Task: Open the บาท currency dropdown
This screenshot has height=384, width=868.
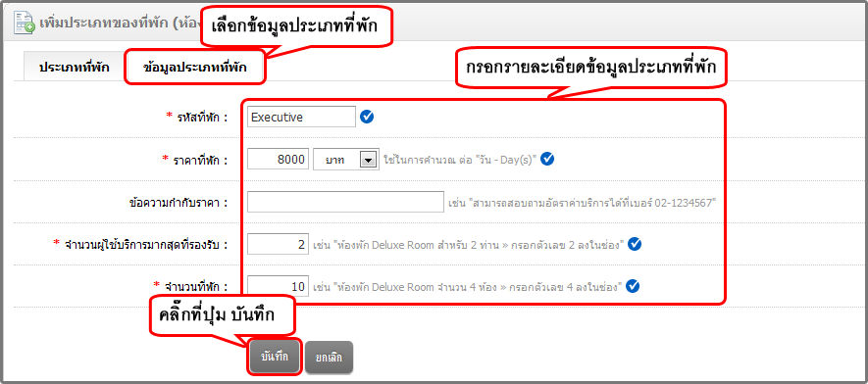Action: [x=346, y=159]
